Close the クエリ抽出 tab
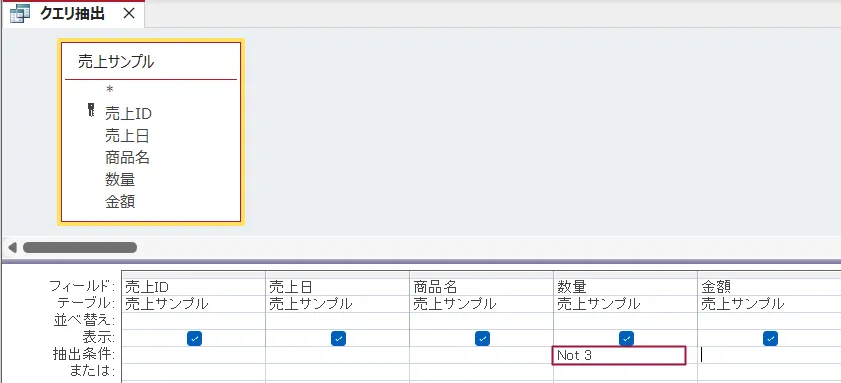The image size is (841, 383). pyautogui.click(x=129, y=14)
